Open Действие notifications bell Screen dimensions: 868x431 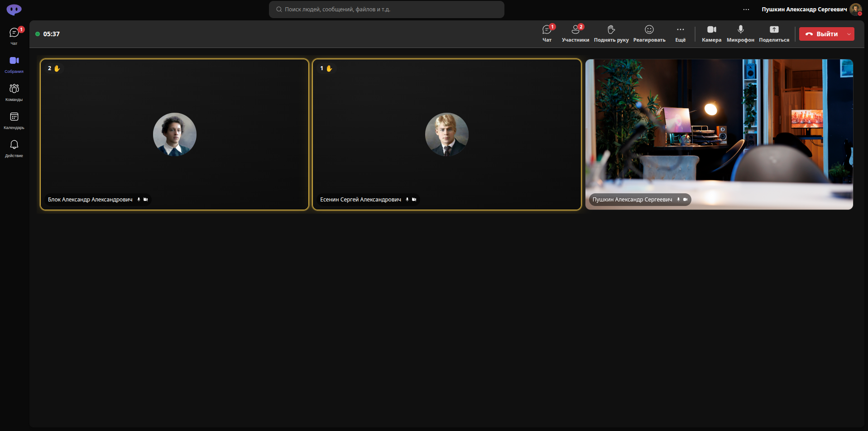(14, 148)
